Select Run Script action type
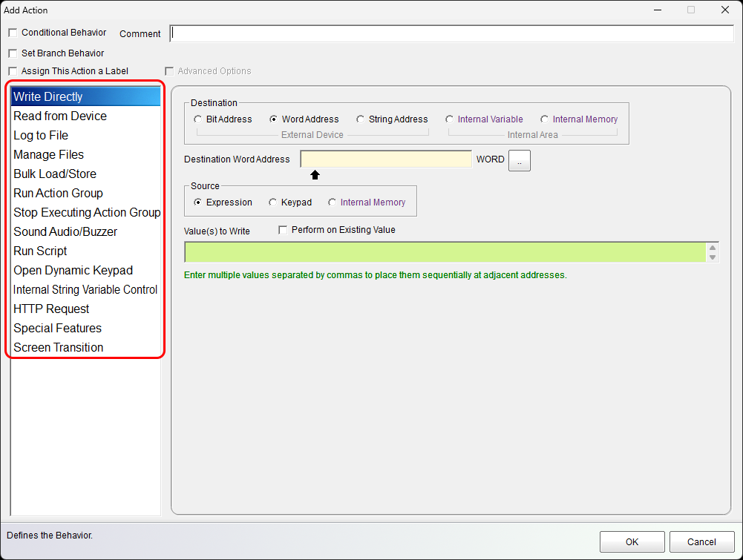743x560 pixels. (40, 251)
